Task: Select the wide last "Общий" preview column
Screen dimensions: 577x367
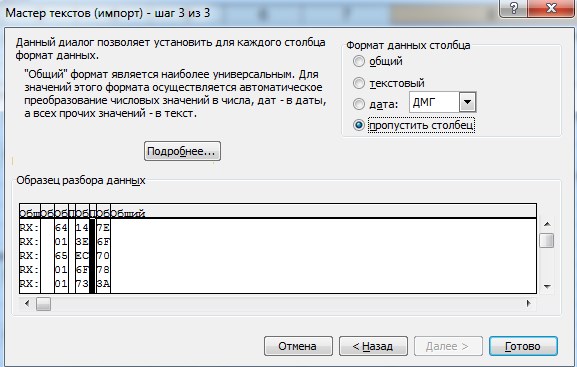Action: click(323, 248)
